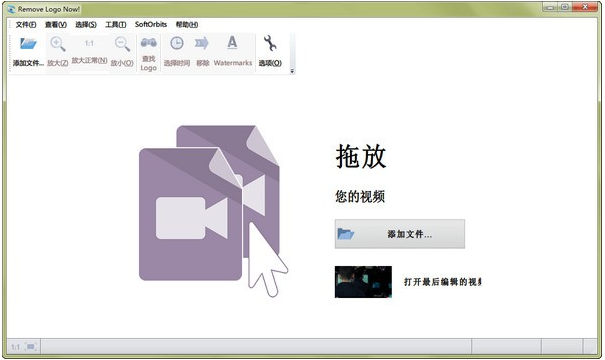The width and height of the screenshot is (605, 360).
Task: Click the 添加文件 folder icon in toolbar
Action: (x=28, y=44)
